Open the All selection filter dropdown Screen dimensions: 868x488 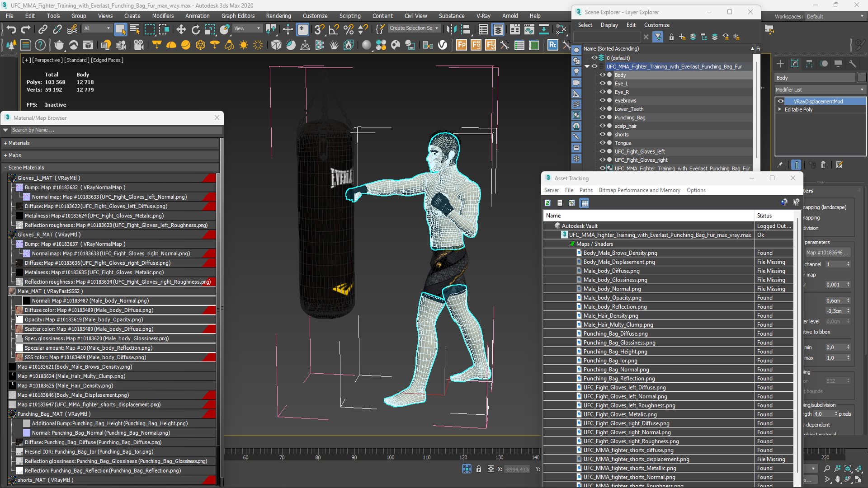click(97, 28)
